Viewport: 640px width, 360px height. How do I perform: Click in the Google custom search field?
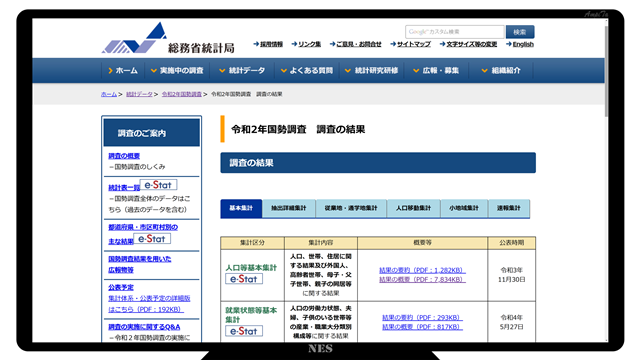click(455, 32)
